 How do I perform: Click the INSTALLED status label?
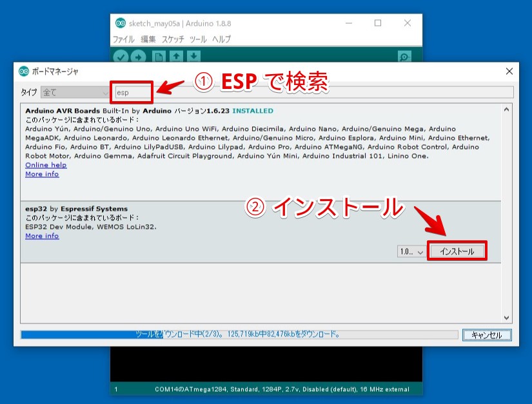coord(253,111)
